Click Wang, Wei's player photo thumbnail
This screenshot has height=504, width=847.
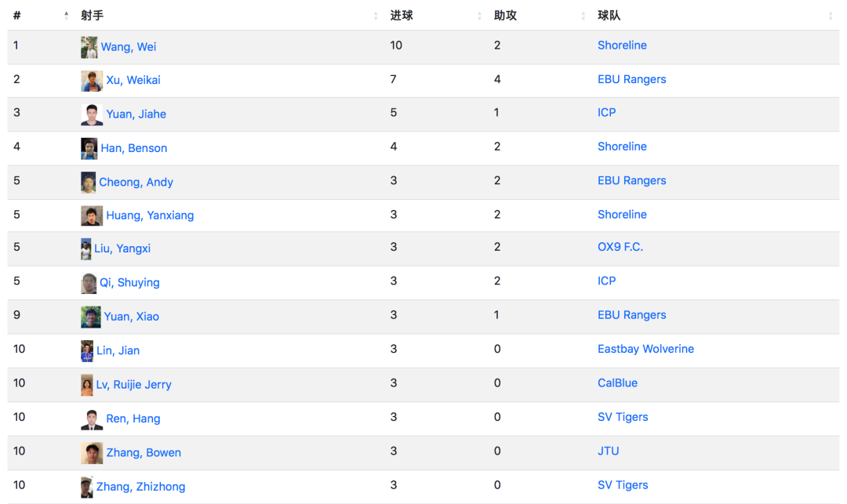pos(89,47)
